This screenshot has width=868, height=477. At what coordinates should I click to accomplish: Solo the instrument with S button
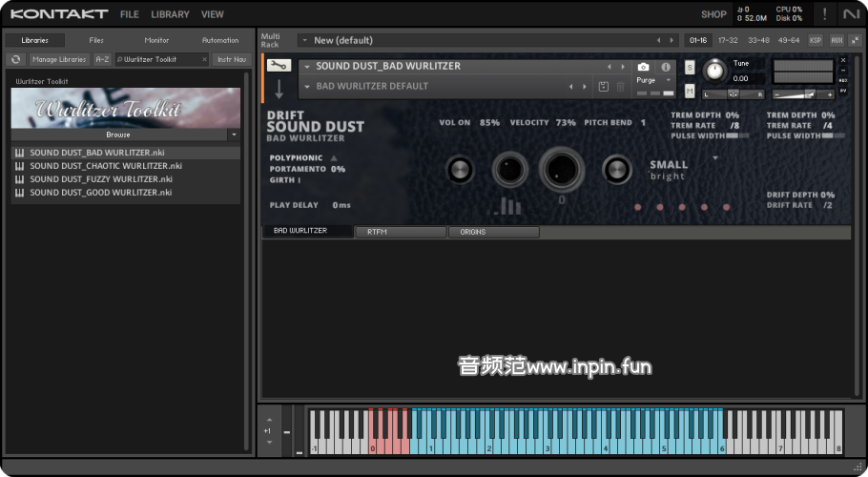click(690, 67)
